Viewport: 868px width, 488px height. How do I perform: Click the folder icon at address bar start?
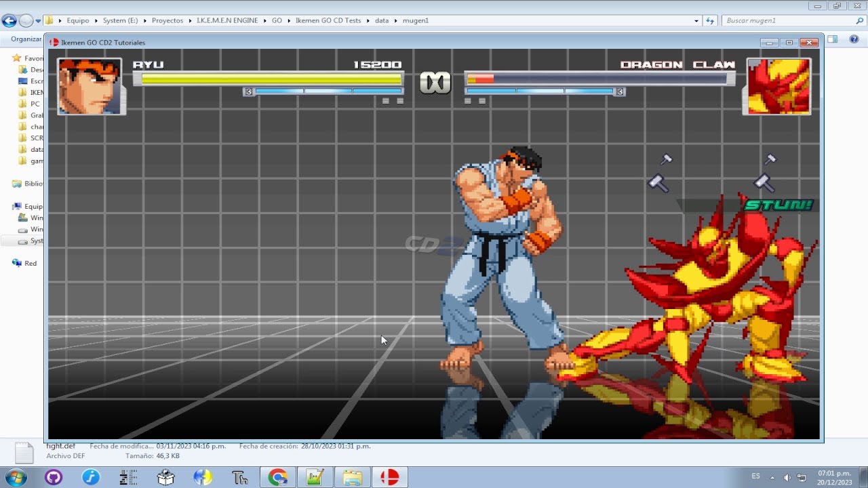click(x=50, y=20)
